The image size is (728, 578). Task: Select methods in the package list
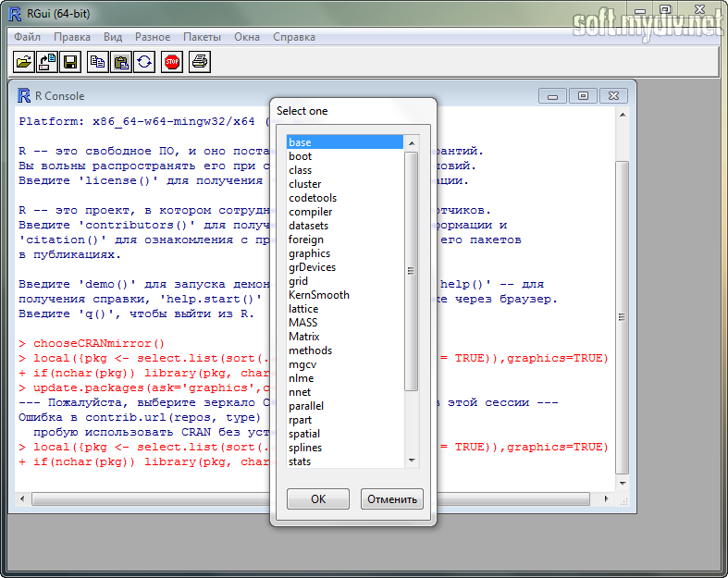[345, 350]
